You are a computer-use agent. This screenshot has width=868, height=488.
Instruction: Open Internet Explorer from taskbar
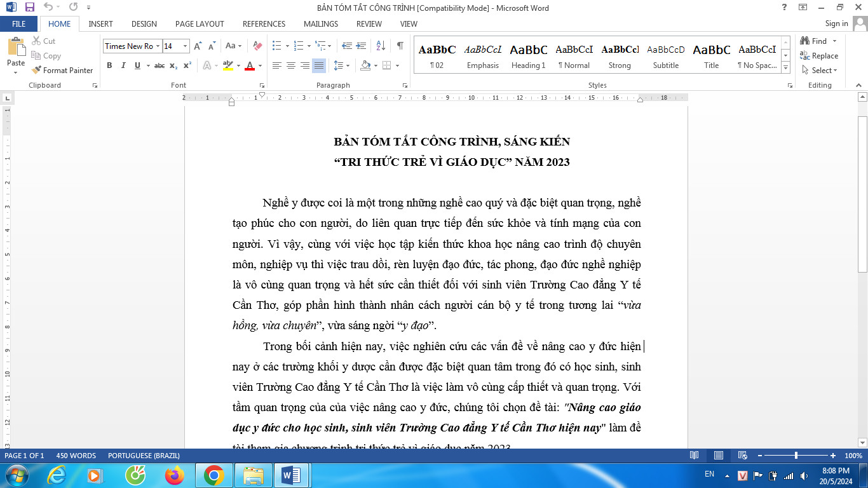[x=57, y=475]
